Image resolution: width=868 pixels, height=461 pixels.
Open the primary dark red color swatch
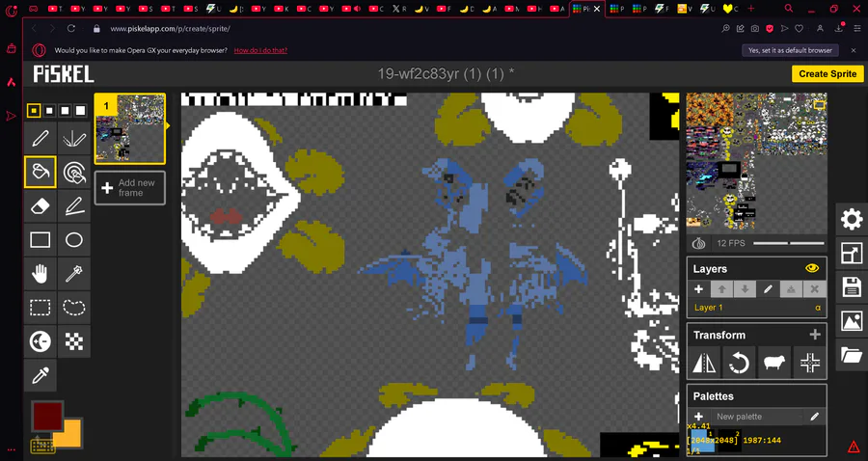(47, 417)
